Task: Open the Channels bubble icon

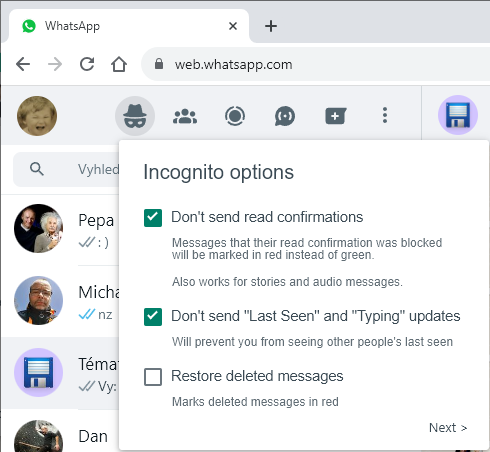Action: click(x=285, y=116)
